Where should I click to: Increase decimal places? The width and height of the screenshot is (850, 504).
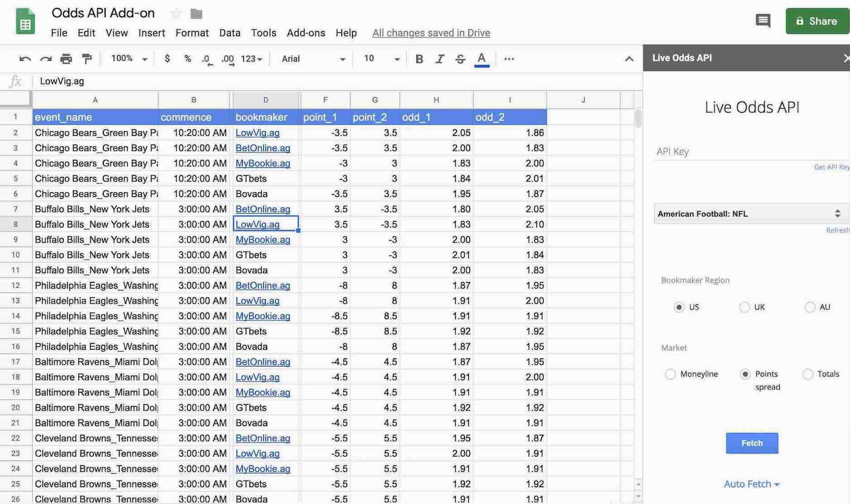coord(228,59)
